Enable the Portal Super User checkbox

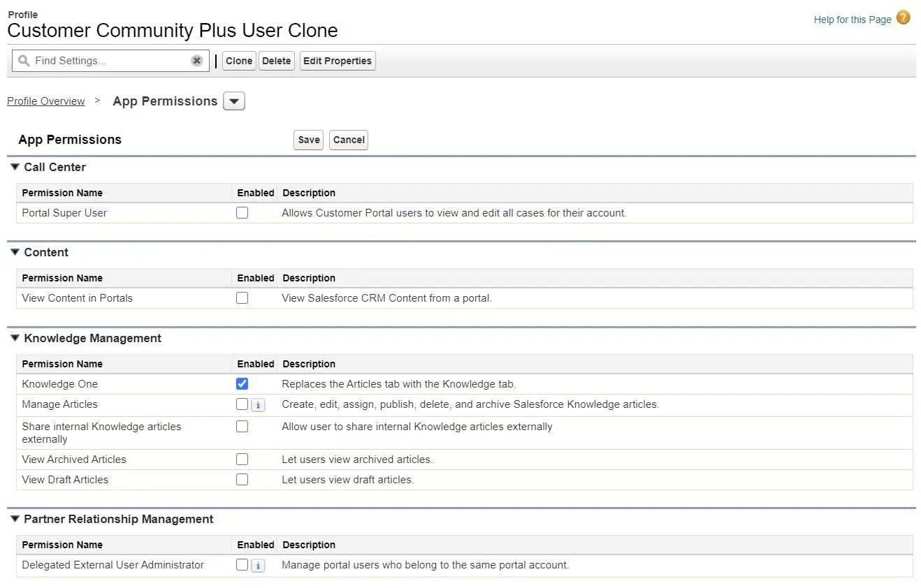[x=242, y=213]
